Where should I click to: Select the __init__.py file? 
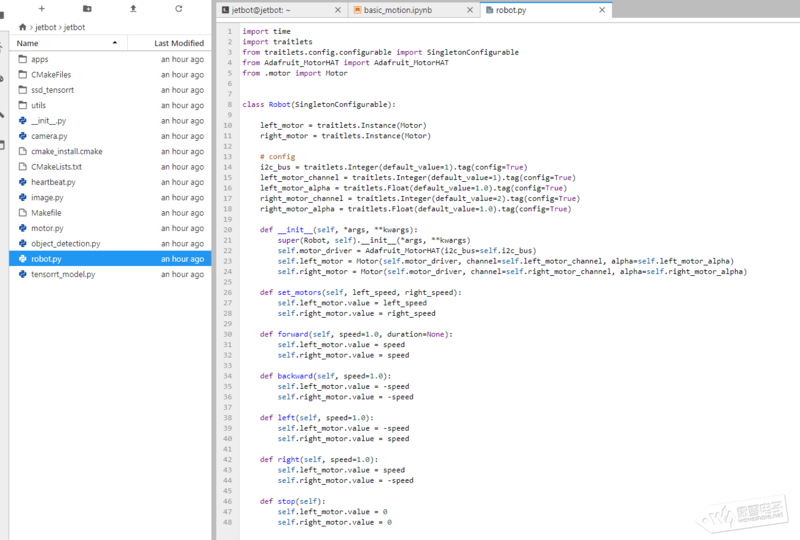tap(110, 120)
